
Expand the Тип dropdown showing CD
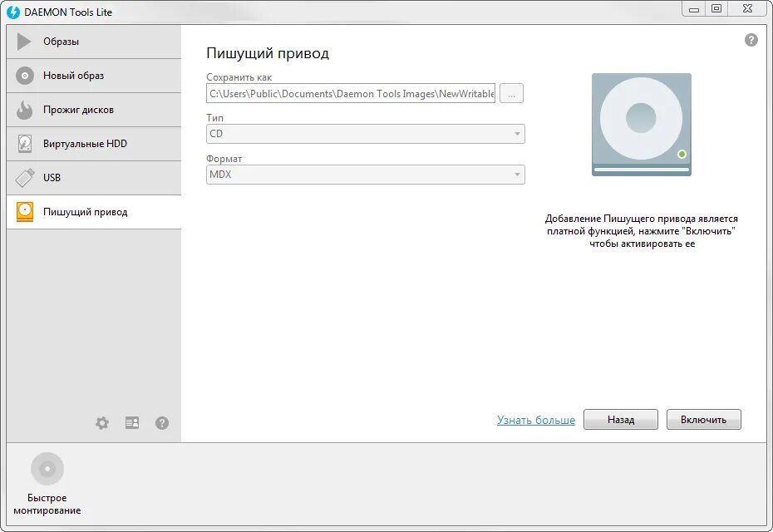(365, 134)
